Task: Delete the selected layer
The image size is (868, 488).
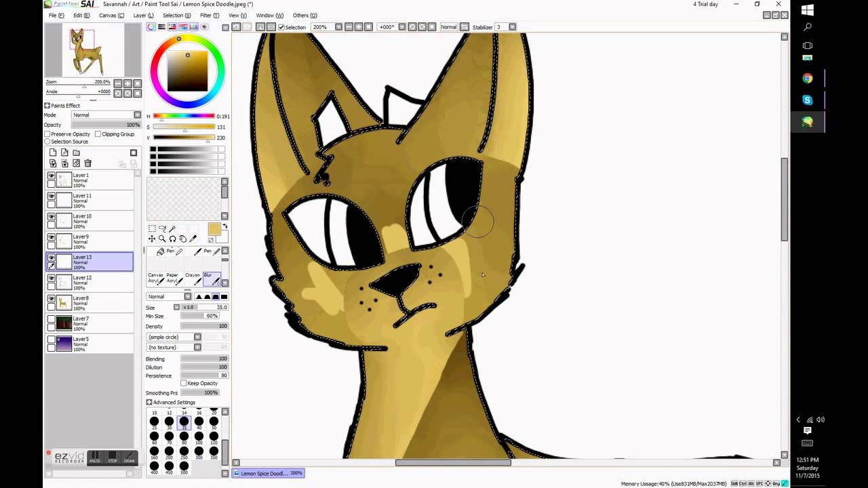Action: click(87, 163)
